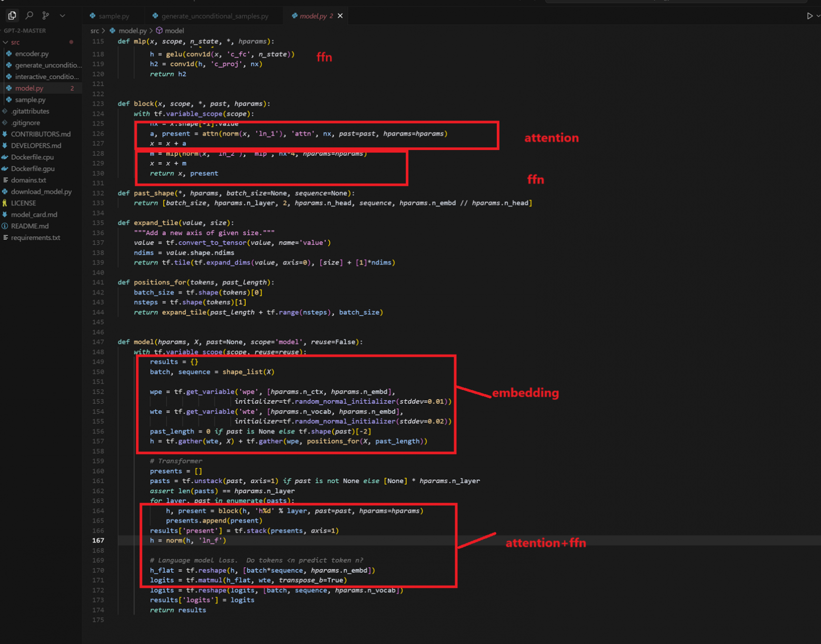This screenshot has width=821, height=644.
Task: Click the Docker icon beside Dockerfile.gpu
Action: tap(5, 169)
